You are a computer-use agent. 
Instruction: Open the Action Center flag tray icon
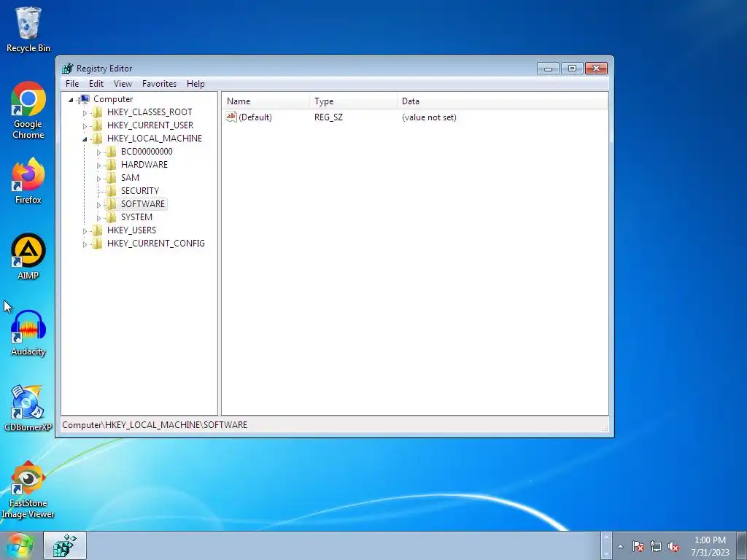click(638, 546)
